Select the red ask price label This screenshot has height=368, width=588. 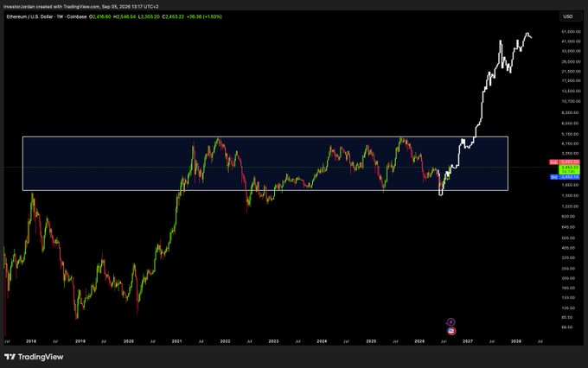click(565, 162)
